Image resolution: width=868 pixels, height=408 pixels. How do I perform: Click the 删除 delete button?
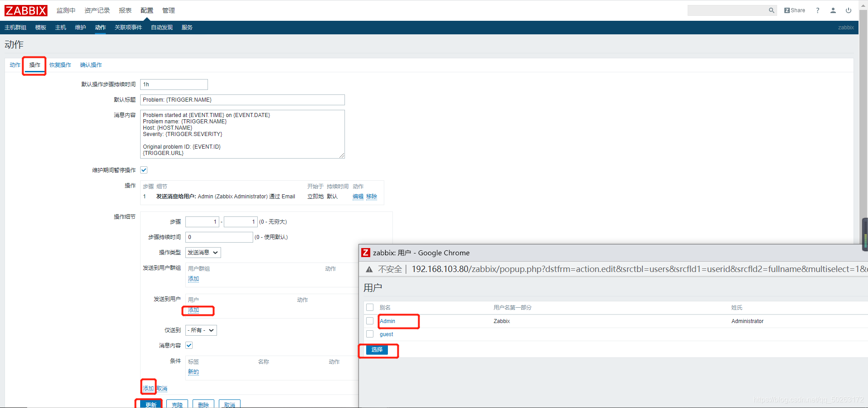point(203,404)
